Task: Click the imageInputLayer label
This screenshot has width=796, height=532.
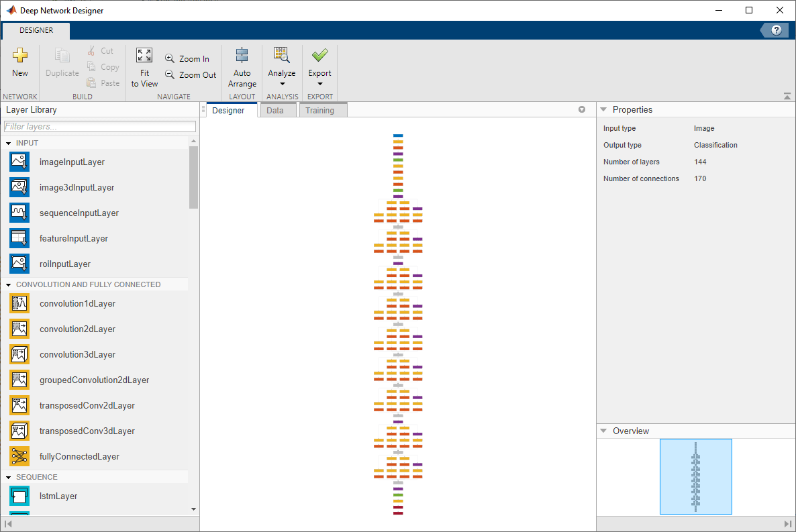Action: [x=72, y=162]
